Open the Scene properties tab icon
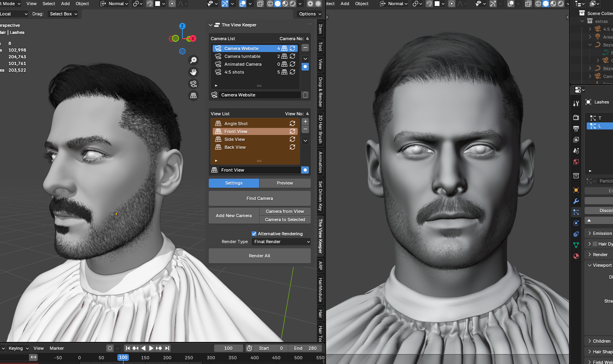Viewport: 613px width, 364px height. coord(576,151)
